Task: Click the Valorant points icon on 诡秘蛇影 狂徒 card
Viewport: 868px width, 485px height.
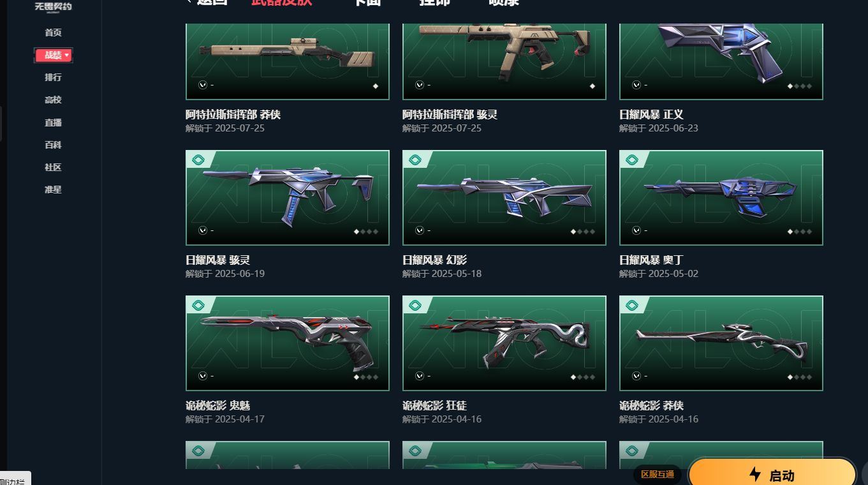Action: [x=420, y=376]
